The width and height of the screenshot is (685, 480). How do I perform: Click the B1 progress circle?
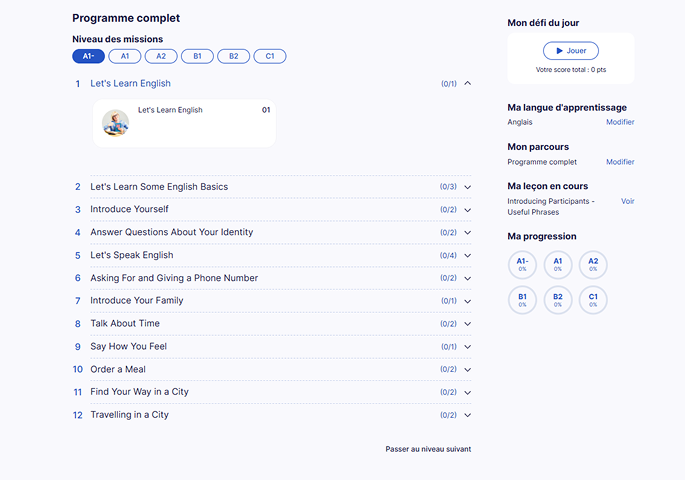coord(522,301)
